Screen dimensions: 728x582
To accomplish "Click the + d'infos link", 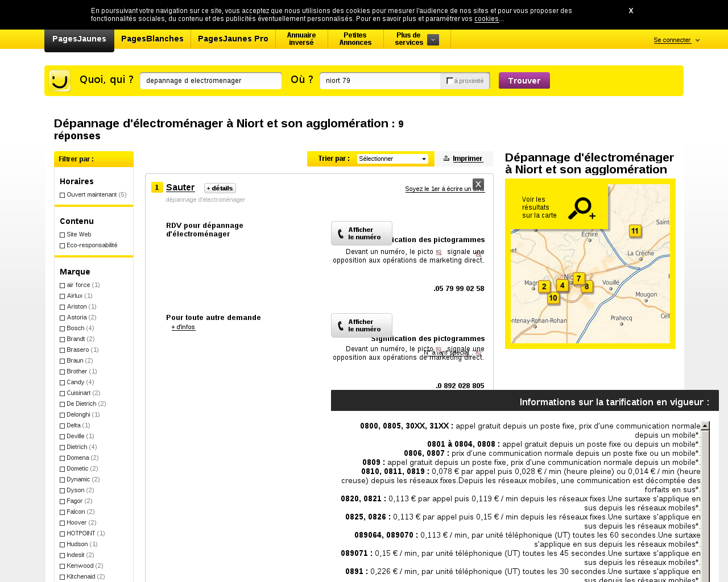I will click(x=183, y=327).
